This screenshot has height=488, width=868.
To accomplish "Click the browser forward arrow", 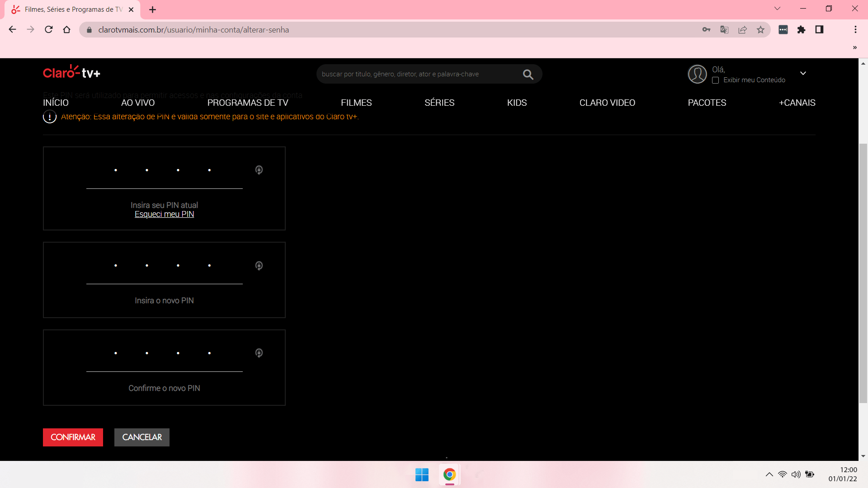I will pyautogui.click(x=30, y=29).
